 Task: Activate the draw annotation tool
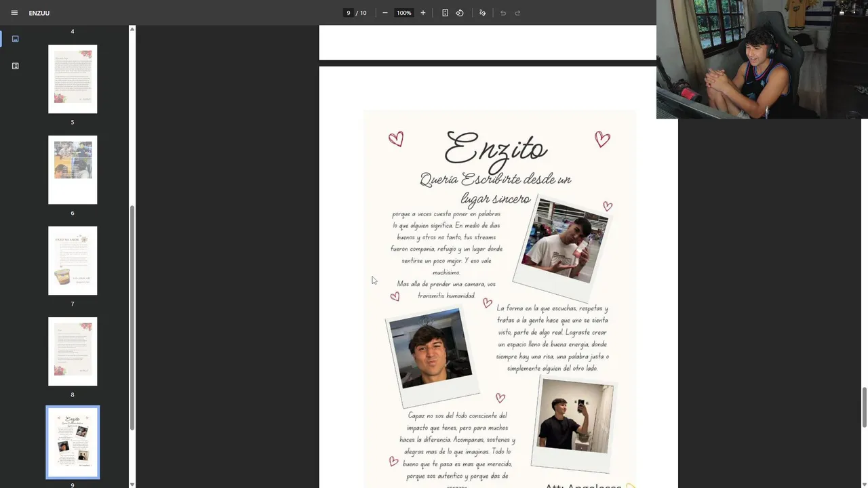(x=482, y=13)
